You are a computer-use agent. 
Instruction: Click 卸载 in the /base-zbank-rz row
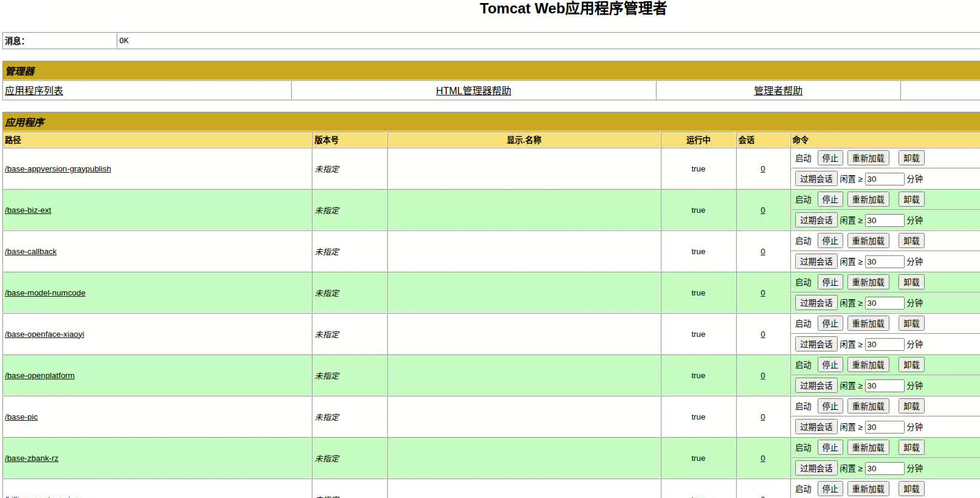point(911,448)
